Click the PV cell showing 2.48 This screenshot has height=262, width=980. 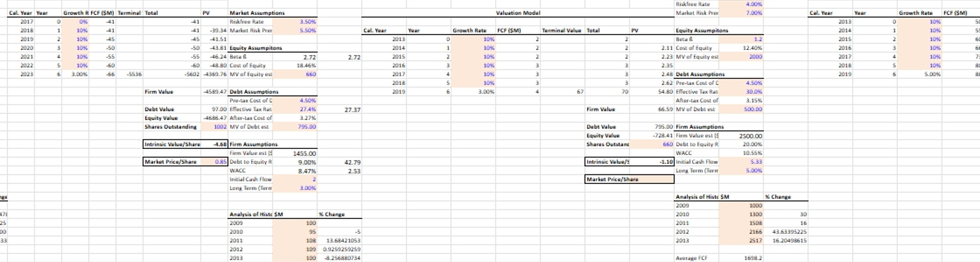click(x=651, y=74)
